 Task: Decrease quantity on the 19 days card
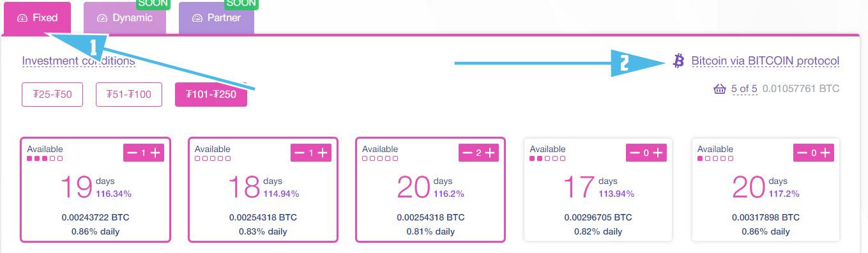(132, 153)
